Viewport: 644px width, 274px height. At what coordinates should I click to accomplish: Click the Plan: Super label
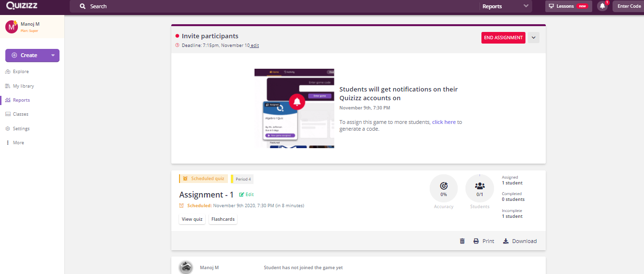coord(29,31)
